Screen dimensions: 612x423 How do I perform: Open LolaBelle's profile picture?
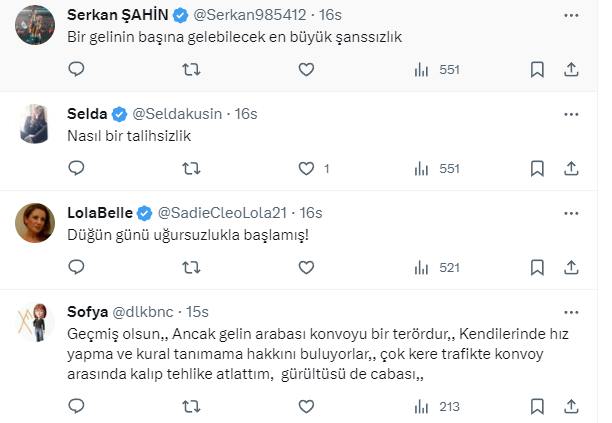coord(36,222)
